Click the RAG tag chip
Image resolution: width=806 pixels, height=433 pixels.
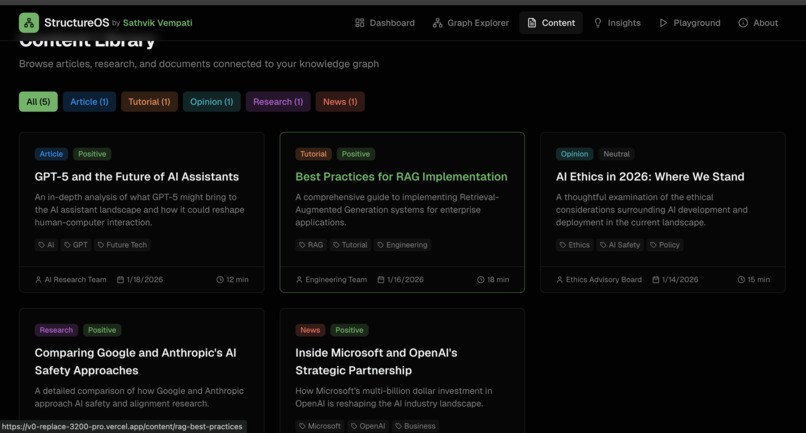[311, 245]
